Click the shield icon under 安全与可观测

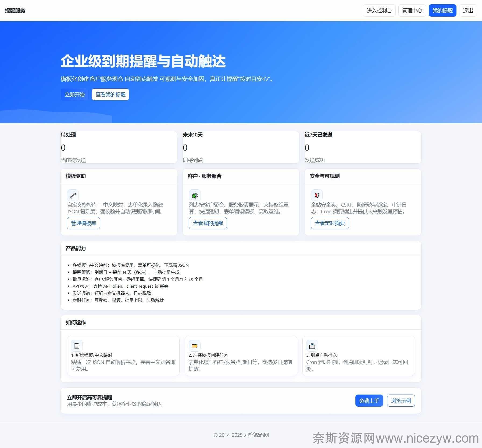pyautogui.click(x=317, y=196)
